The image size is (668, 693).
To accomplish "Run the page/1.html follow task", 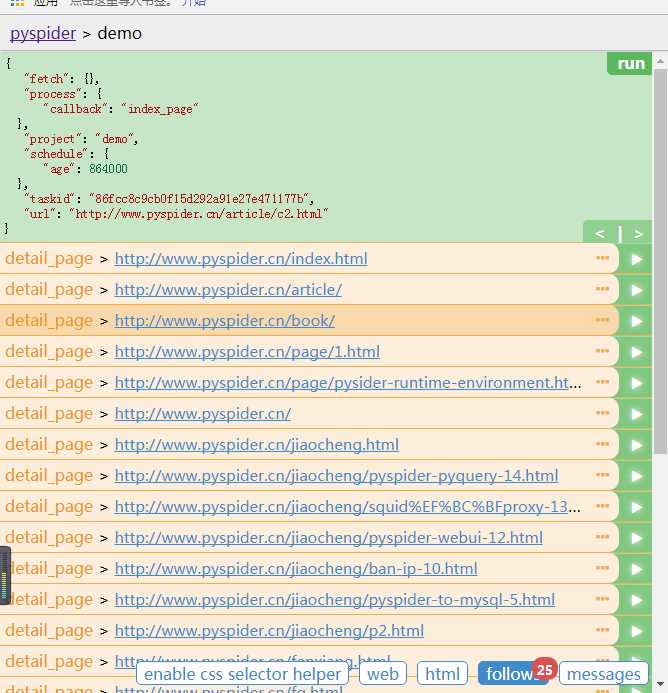I will [636, 352].
